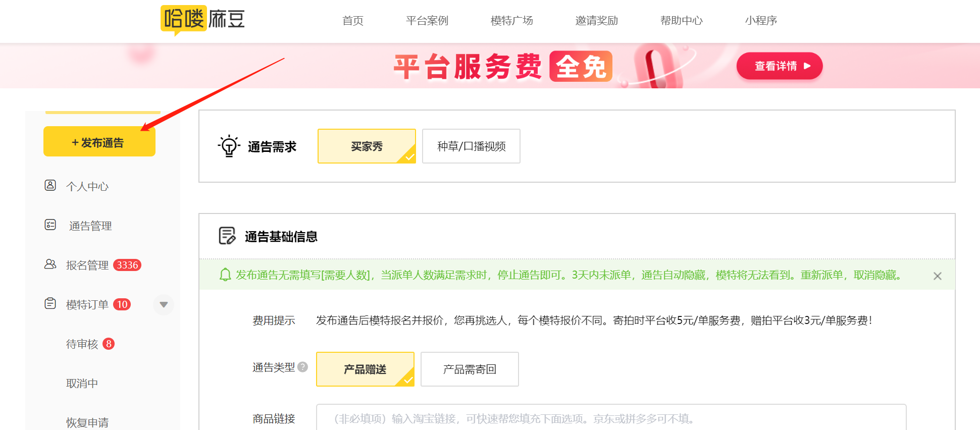Viewport: 980px width, 430px height.
Task: Select the 种草/口播视频 option
Action: [x=471, y=146]
